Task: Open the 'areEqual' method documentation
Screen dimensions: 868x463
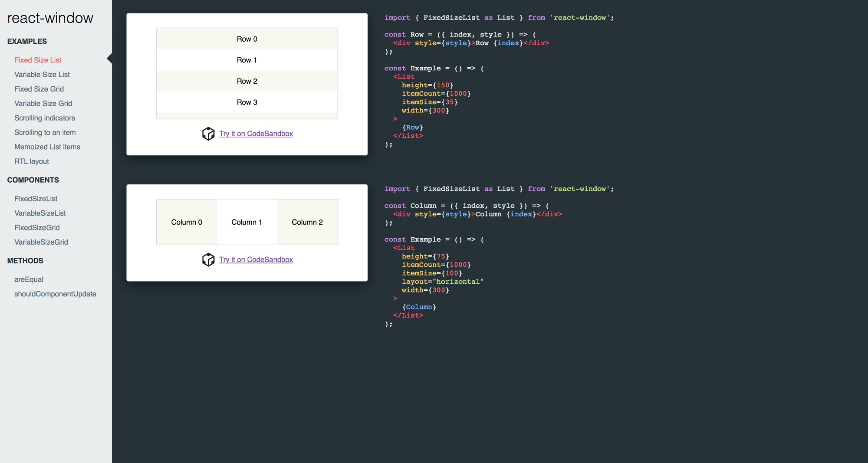Action: click(x=29, y=279)
